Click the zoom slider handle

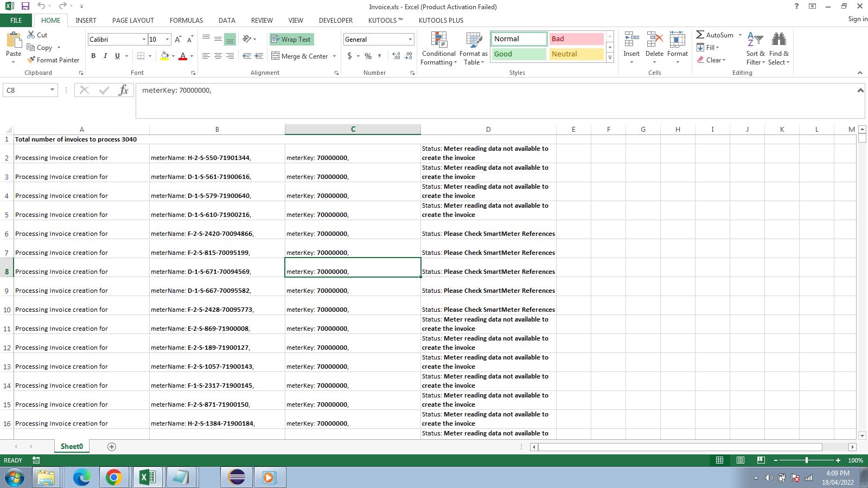807,460
